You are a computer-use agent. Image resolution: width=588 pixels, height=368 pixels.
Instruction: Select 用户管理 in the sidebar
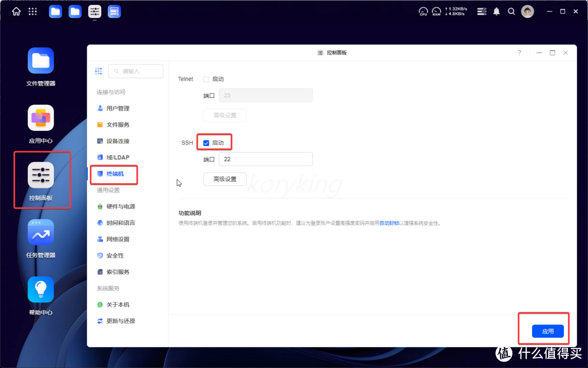click(119, 108)
